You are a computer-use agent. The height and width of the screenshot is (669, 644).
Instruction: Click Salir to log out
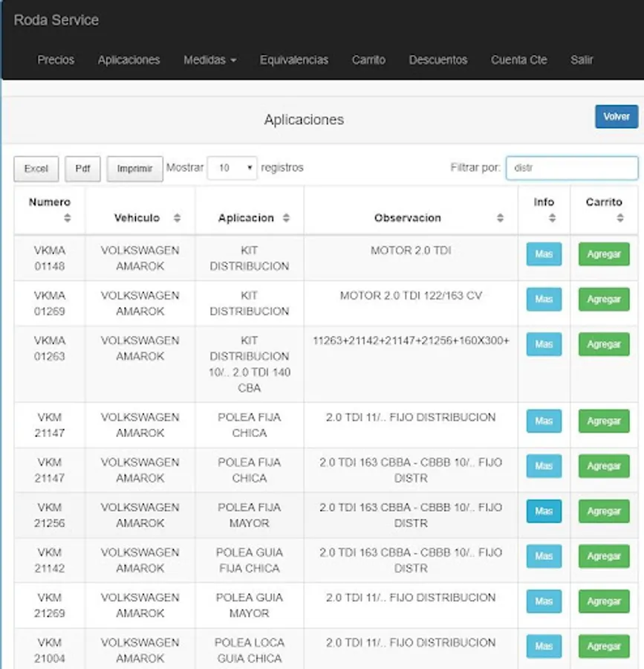click(582, 59)
